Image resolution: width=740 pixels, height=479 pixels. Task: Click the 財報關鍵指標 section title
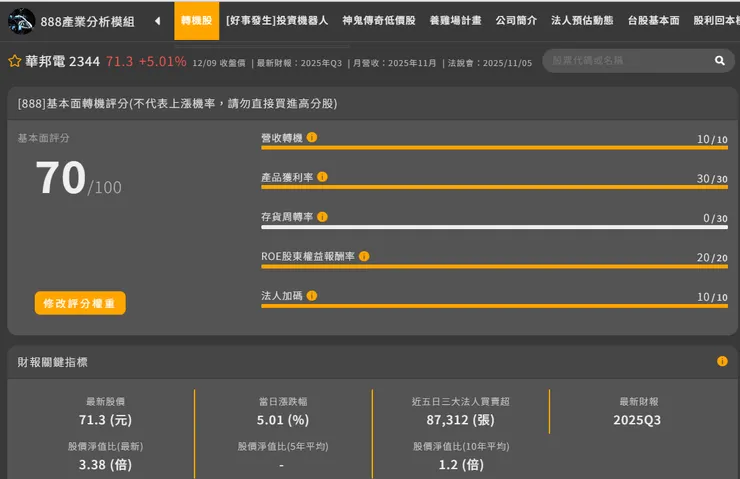coord(52,362)
